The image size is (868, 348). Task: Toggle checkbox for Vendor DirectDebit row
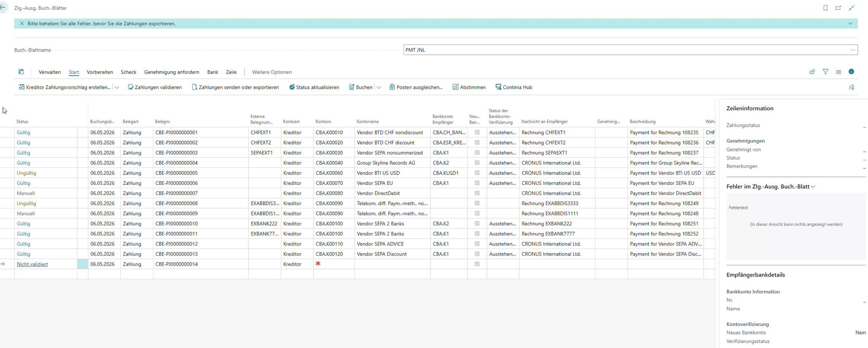477,193
